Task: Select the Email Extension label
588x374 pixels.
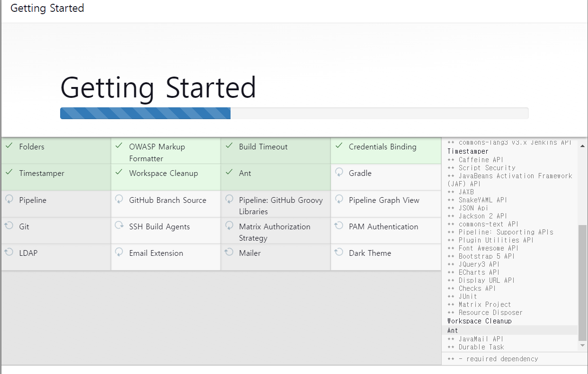Action: tap(156, 253)
